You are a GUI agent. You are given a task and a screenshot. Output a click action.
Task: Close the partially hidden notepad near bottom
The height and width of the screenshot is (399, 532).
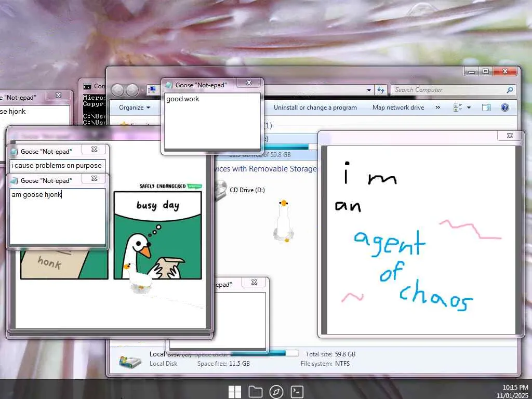click(254, 282)
